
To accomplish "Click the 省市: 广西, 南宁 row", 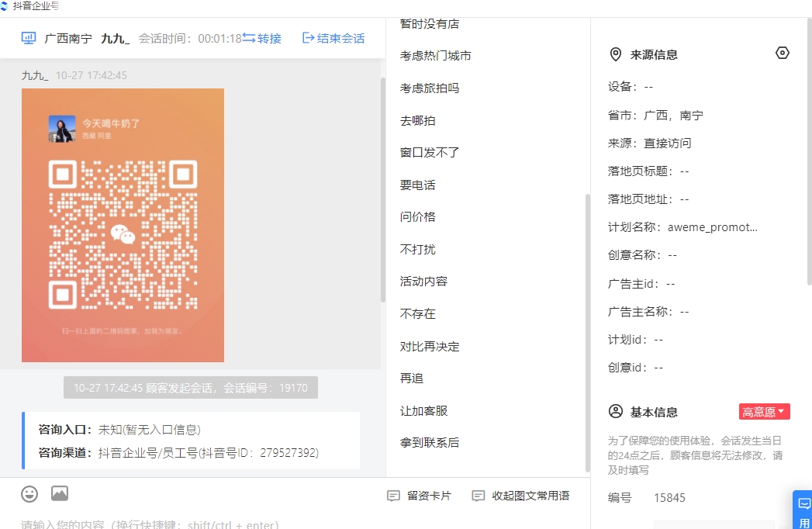I will pyautogui.click(x=655, y=115).
